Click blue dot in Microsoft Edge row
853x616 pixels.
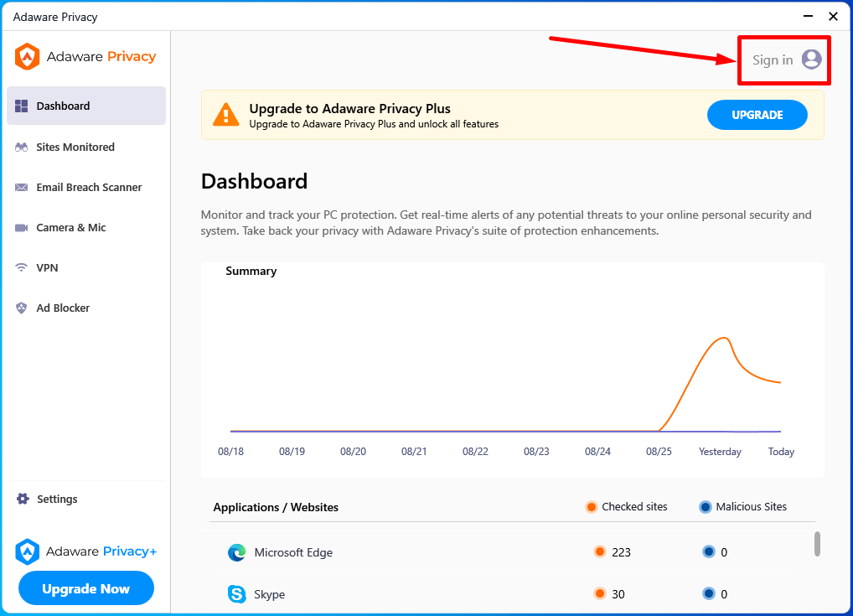click(x=708, y=551)
